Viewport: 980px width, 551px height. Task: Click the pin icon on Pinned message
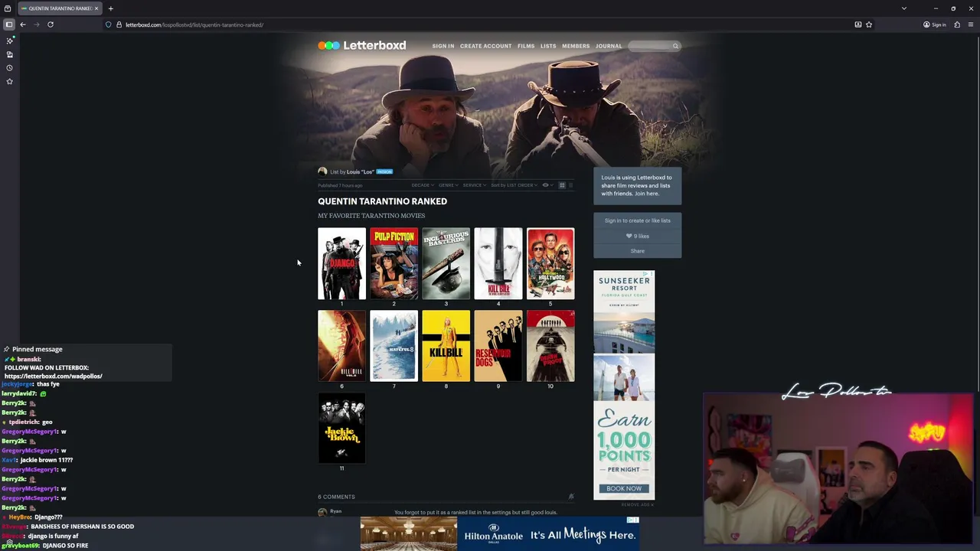(6, 349)
